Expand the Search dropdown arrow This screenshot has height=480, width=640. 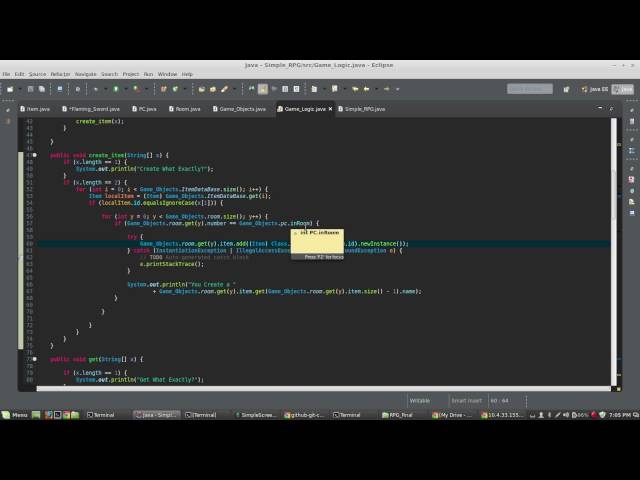[234, 89]
